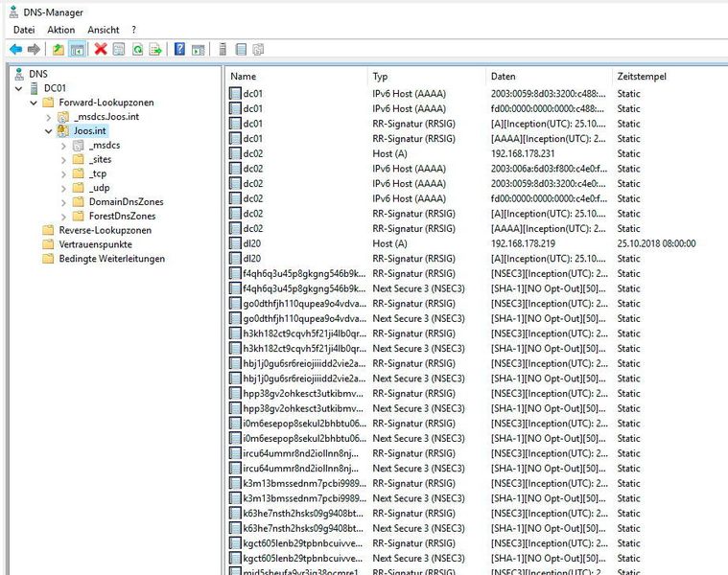
Task: Go up one level with folder-arrow icon
Action: (x=59, y=49)
